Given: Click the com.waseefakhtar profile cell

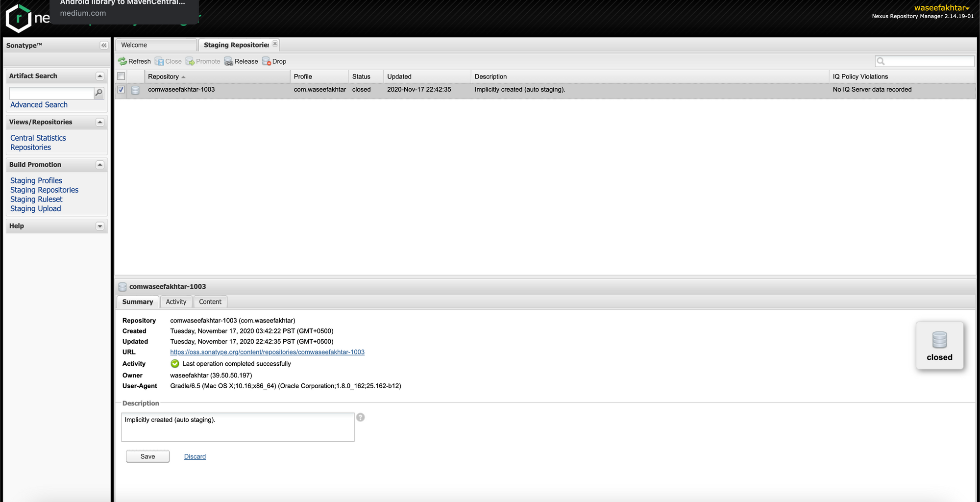Looking at the screenshot, I should point(320,90).
